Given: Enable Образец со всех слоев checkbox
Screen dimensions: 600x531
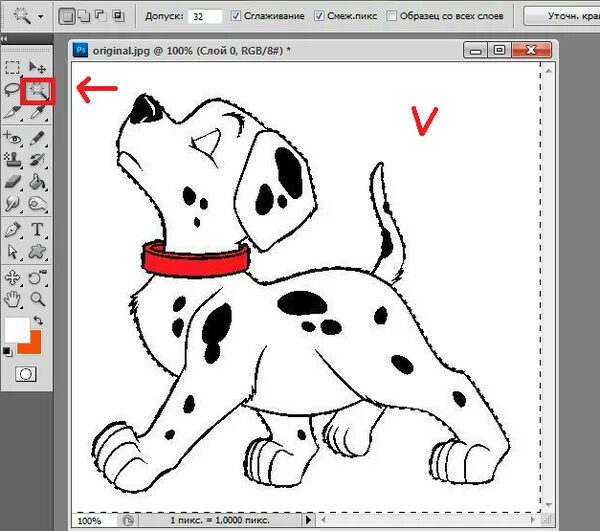Looking at the screenshot, I should coord(391,16).
